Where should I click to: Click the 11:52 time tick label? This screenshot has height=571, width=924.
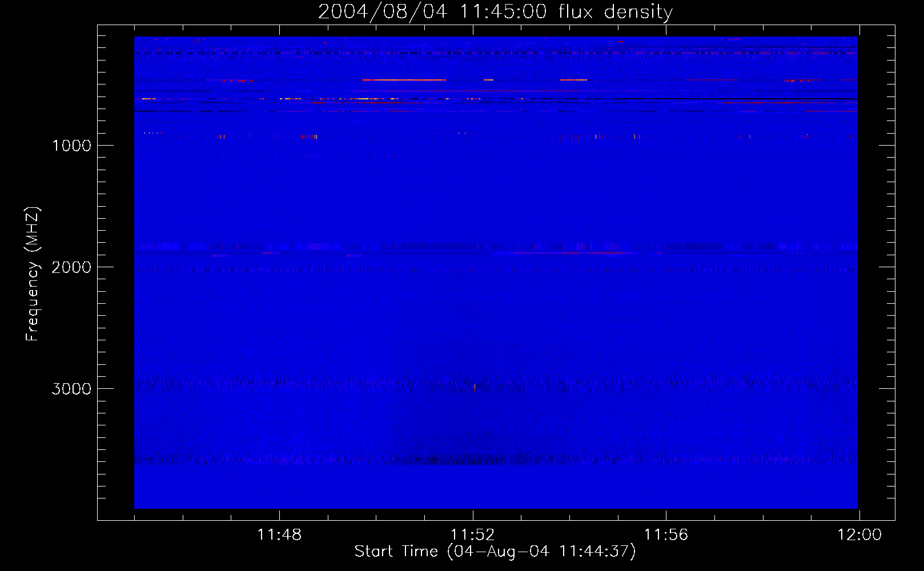(x=473, y=535)
